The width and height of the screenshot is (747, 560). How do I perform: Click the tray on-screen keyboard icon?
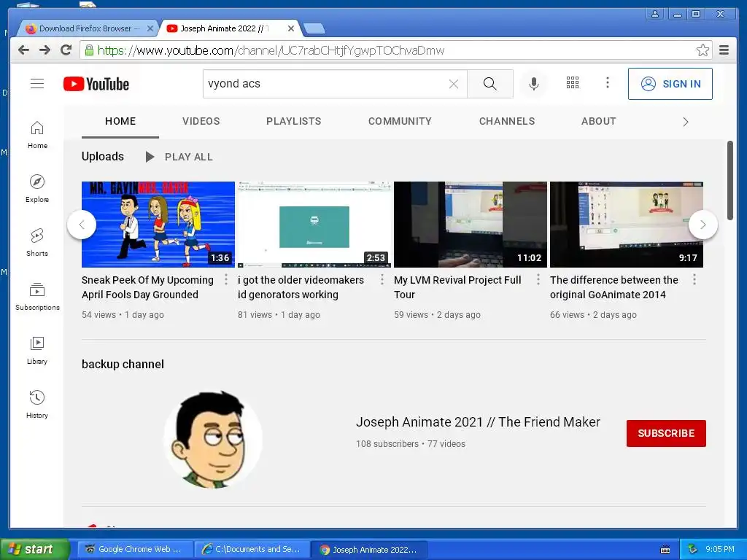click(665, 550)
